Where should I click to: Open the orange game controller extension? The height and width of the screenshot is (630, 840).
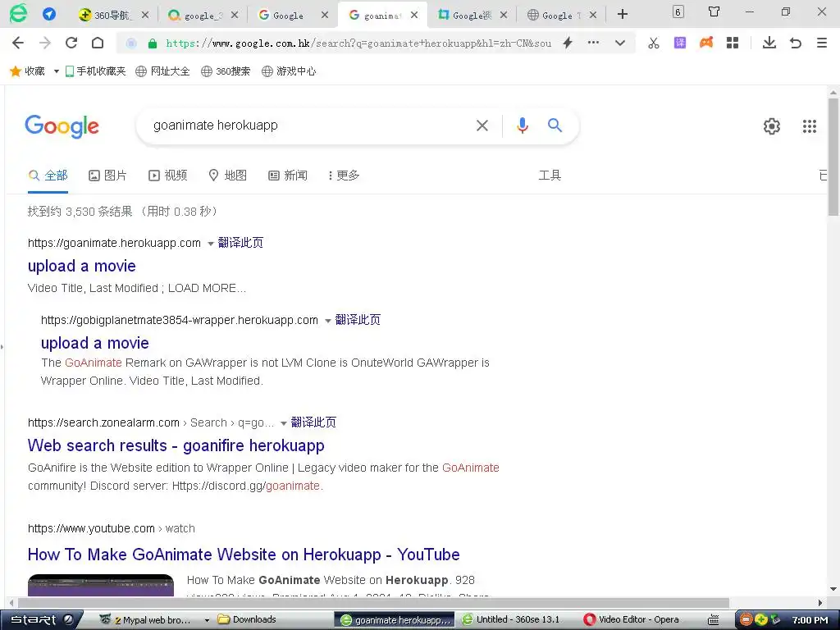point(706,43)
